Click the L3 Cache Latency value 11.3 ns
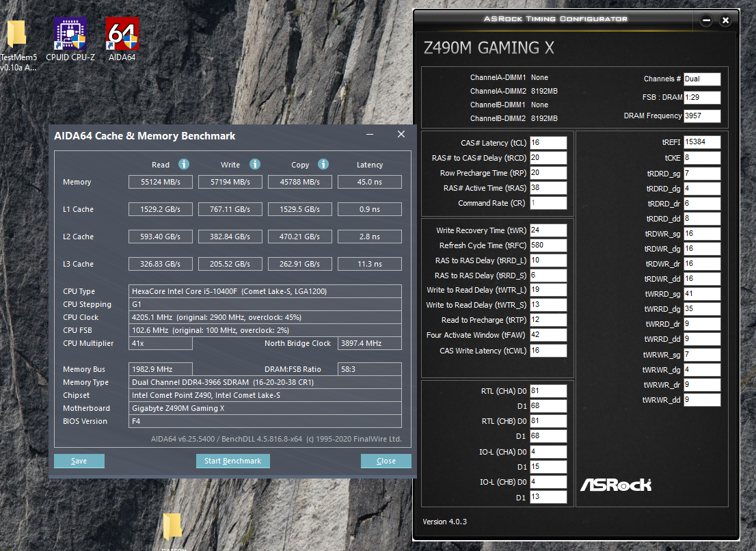Image resolution: width=756 pixels, height=551 pixels. point(370,264)
